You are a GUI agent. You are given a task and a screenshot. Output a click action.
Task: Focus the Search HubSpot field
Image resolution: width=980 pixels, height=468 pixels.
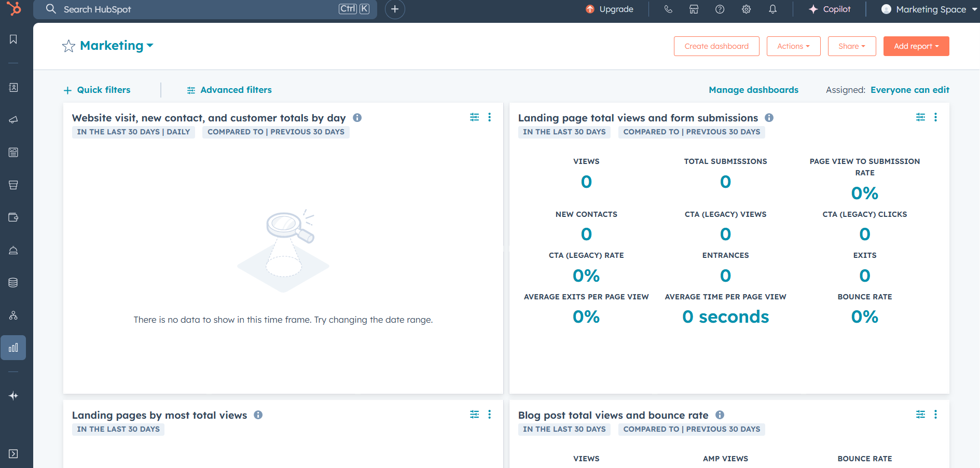[205, 9]
